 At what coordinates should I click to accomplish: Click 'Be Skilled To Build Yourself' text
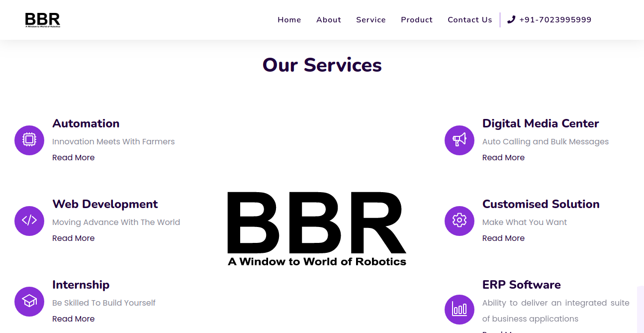pos(104,303)
